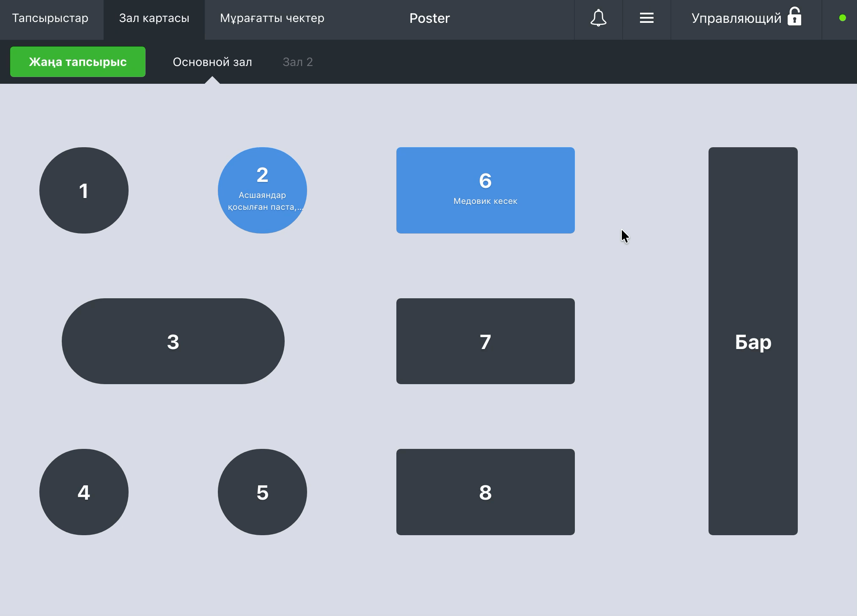This screenshot has width=857, height=616.
Task: Select rectangular table 8
Action: point(485,492)
